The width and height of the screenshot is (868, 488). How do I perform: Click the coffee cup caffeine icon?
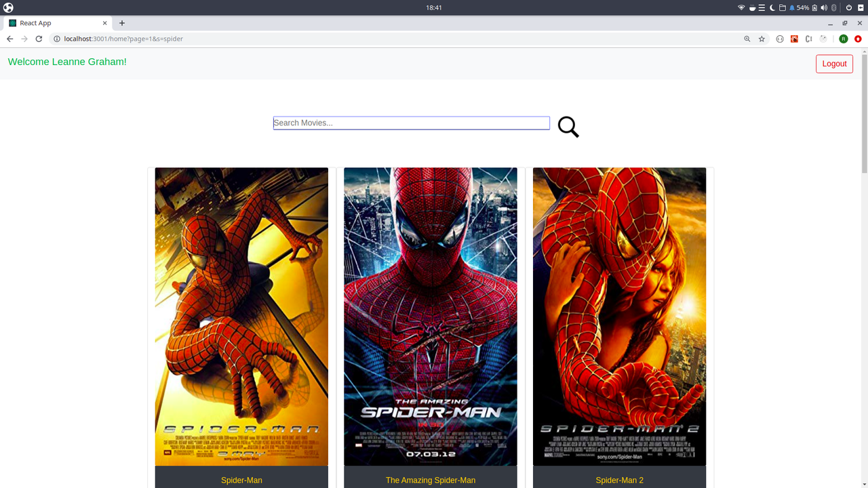751,7
